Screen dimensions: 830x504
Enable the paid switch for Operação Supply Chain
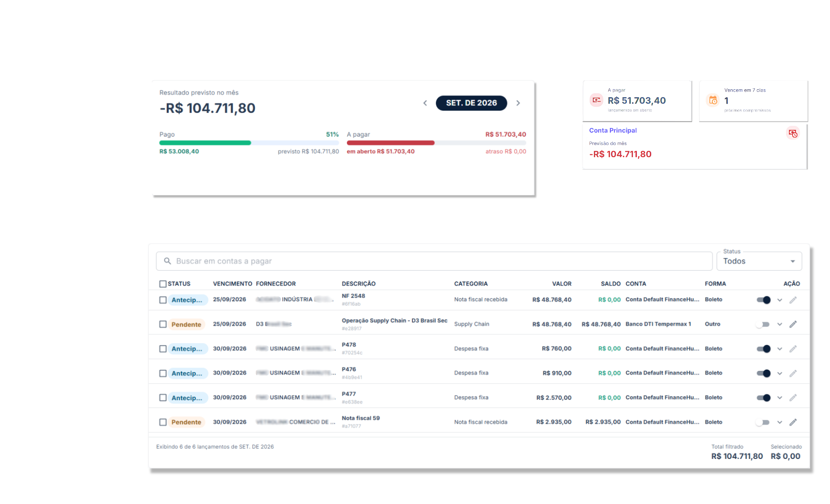[762, 324]
